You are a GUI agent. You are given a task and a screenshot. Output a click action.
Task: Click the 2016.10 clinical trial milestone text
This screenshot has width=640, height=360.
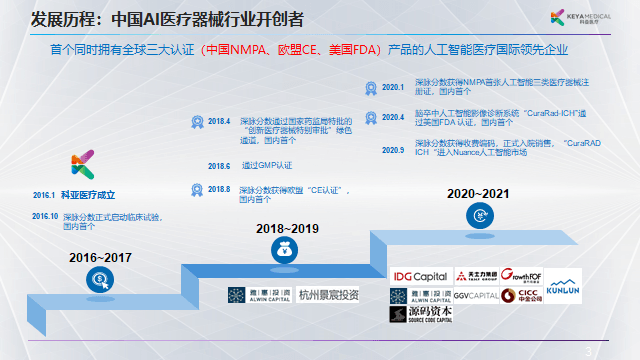[113, 222]
